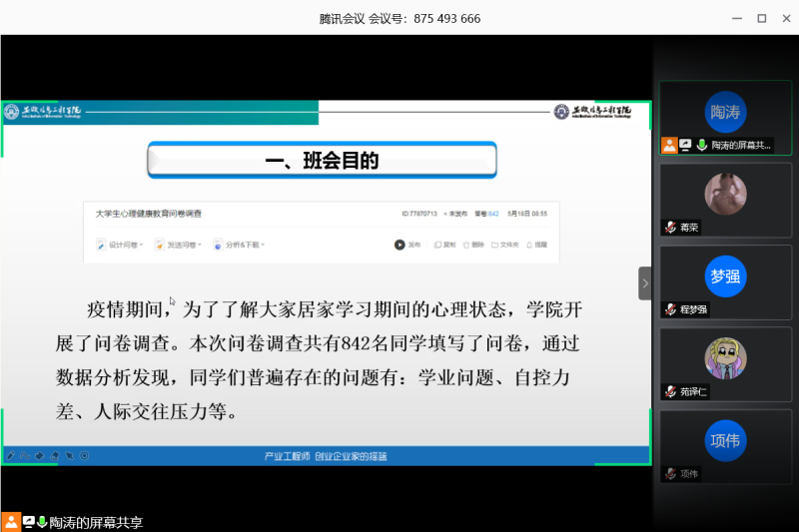
Task: Click the green microphone icon in 陶涛's tile
Action: tap(702, 145)
